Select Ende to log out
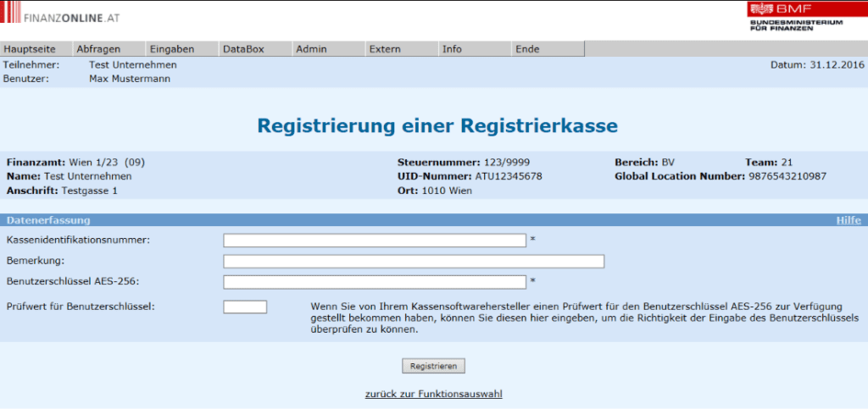This screenshot has width=868, height=409. coord(527,49)
